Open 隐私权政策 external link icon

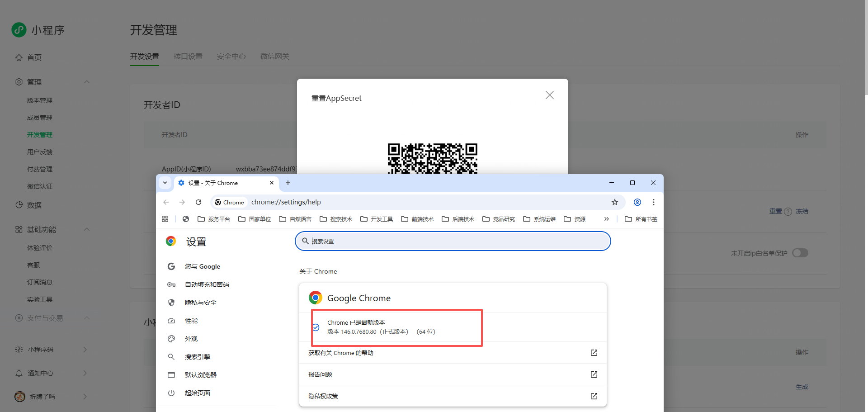(594, 396)
